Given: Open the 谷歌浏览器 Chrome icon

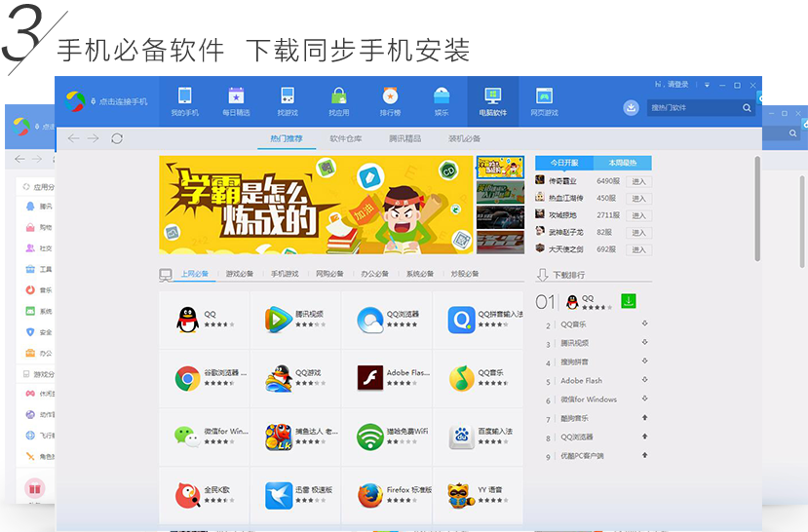Looking at the screenshot, I should [x=187, y=378].
